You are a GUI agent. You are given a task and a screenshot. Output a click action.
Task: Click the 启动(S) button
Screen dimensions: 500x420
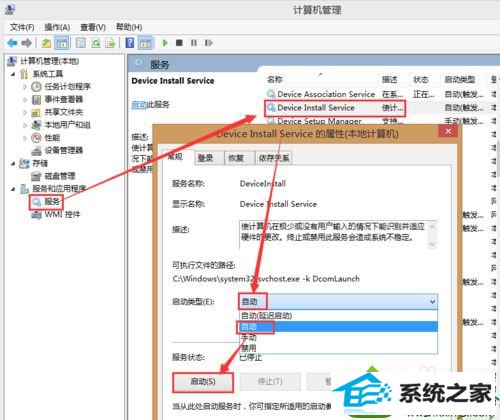coord(203,382)
